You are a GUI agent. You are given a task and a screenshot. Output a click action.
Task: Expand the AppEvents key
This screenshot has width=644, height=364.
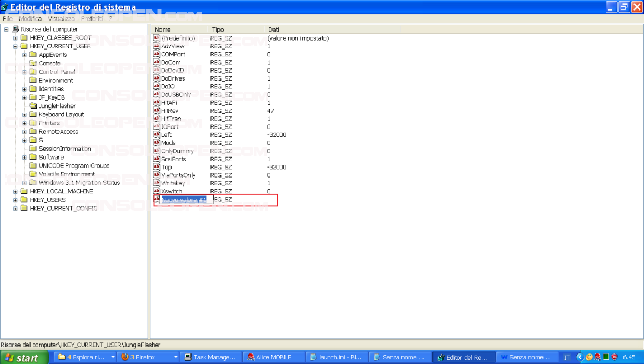(x=25, y=55)
